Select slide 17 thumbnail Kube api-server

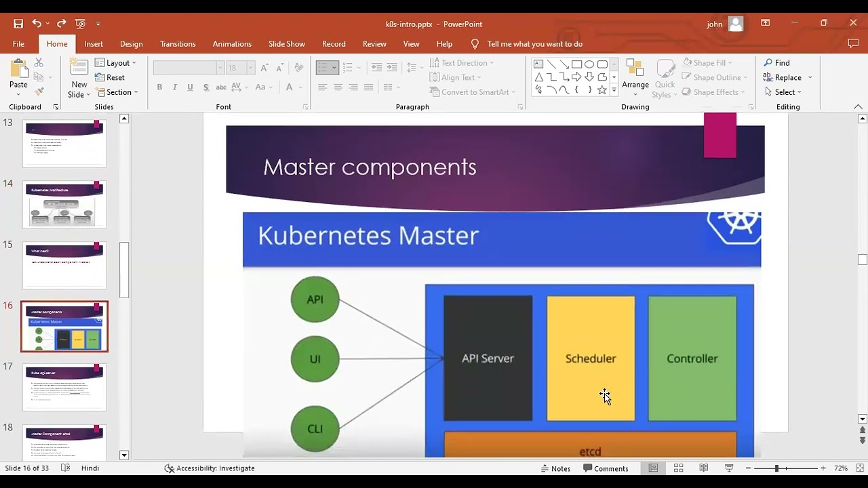[64, 387]
